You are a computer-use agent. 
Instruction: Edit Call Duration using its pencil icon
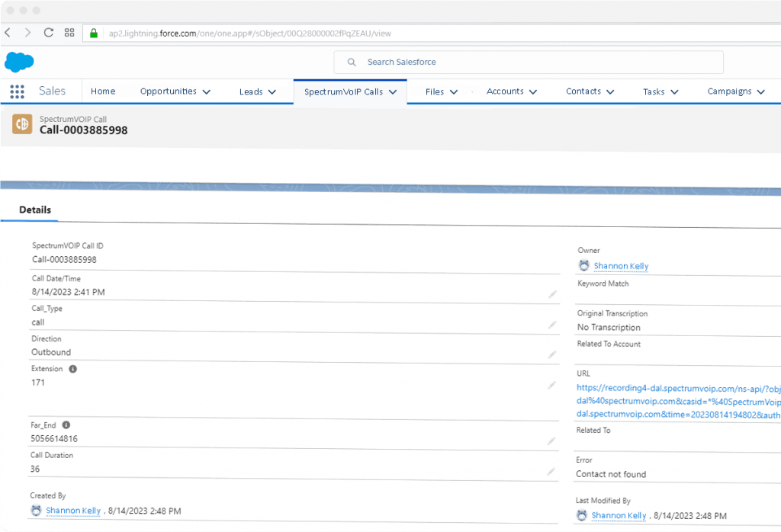pyautogui.click(x=551, y=471)
